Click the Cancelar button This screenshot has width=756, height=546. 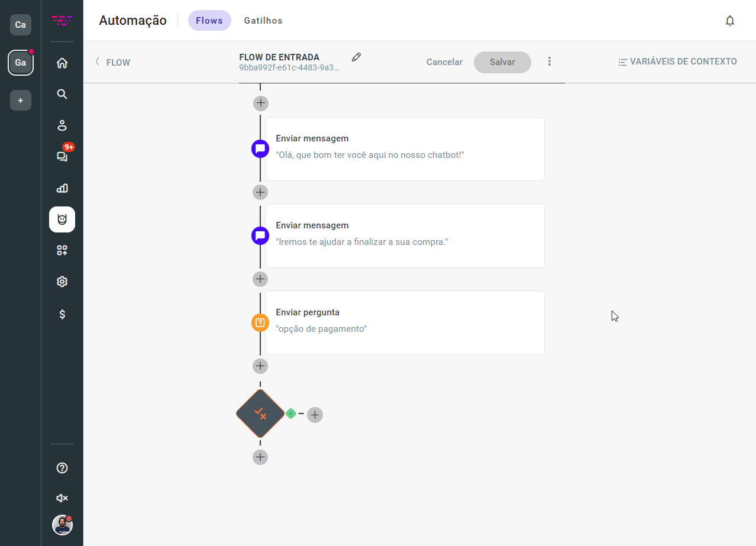(x=444, y=62)
